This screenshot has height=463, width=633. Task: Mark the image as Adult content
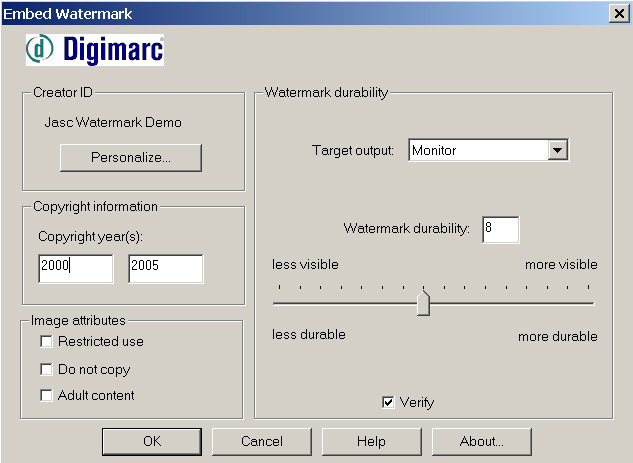point(46,396)
